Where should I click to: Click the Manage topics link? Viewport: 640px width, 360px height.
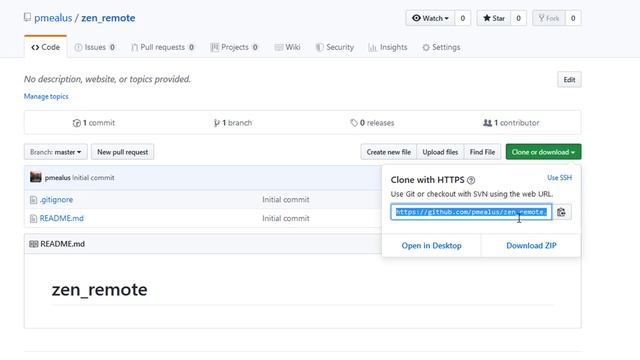coord(46,96)
